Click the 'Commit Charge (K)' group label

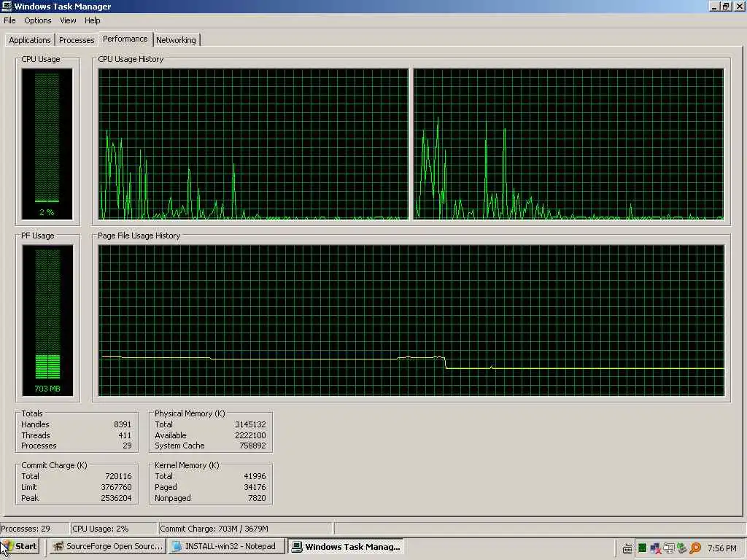point(54,465)
